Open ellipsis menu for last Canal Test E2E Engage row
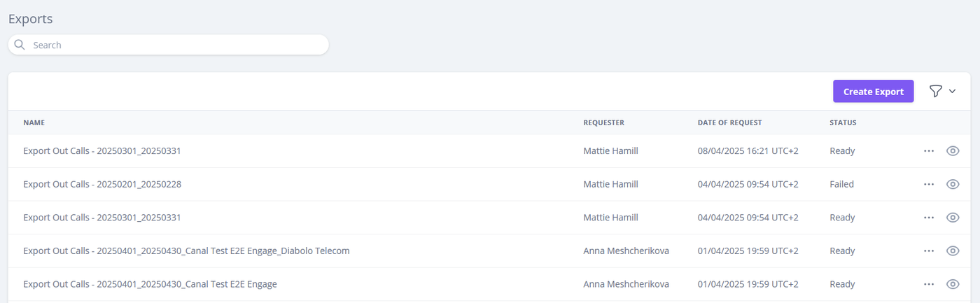 coord(929,284)
